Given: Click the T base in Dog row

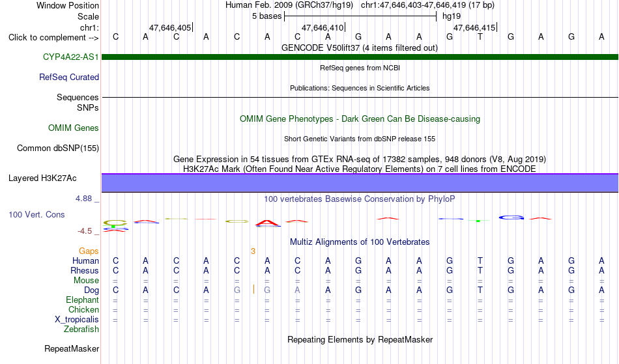Looking at the screenshot, I should click(480, 290).
